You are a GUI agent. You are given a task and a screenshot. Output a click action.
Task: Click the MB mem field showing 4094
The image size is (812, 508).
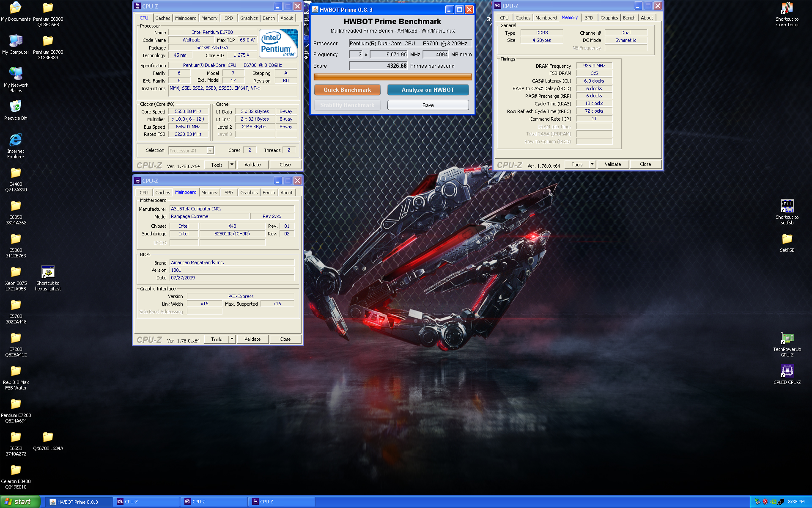(436, 54)
